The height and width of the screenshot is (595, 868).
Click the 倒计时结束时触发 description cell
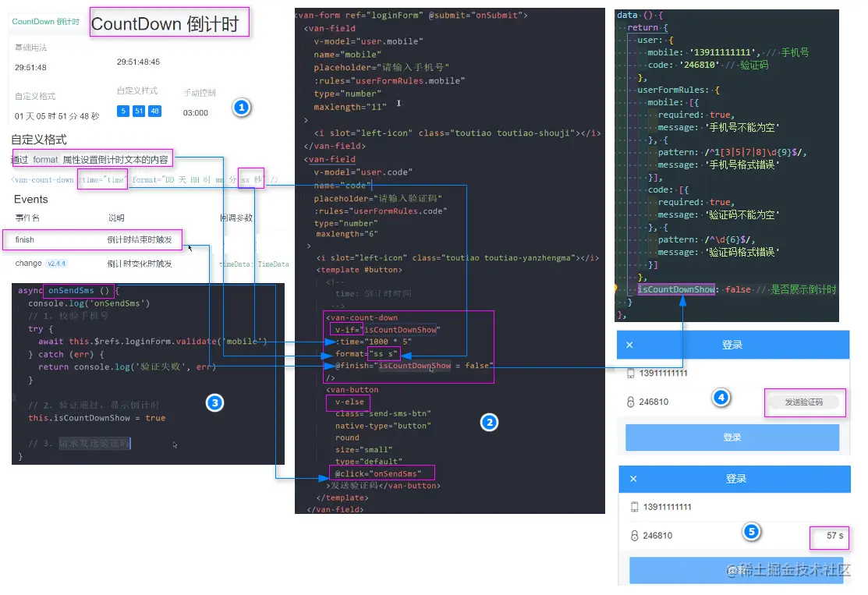click(x=140, y=239)
